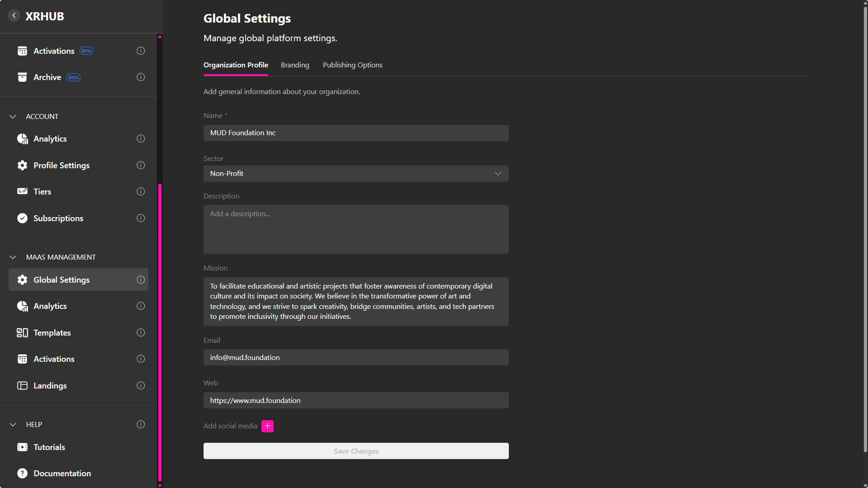Open Profile Settings in sidebar
Screen dimensions: 868x488
coord(62,166)
